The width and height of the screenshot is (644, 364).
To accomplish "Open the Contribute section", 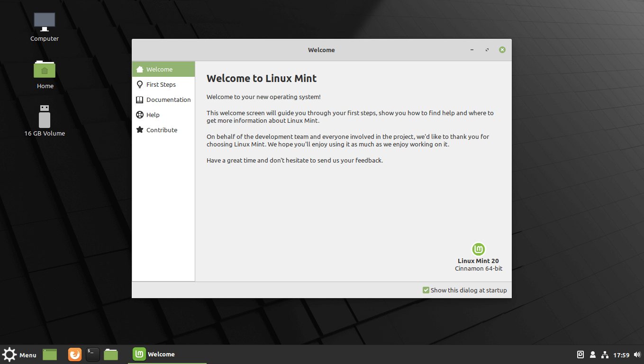I will [x=163, y=130].
